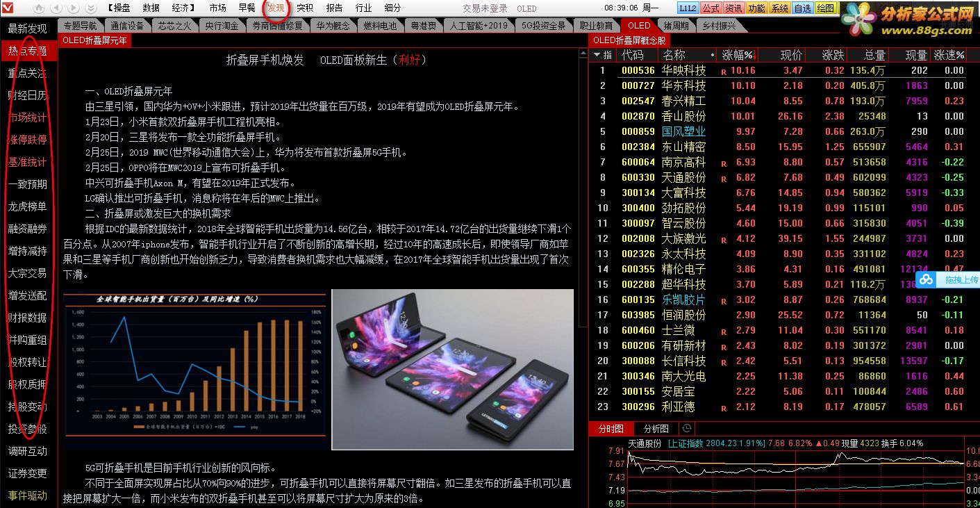Open the history clock icon beside 分析图

(x=686, y=429)
